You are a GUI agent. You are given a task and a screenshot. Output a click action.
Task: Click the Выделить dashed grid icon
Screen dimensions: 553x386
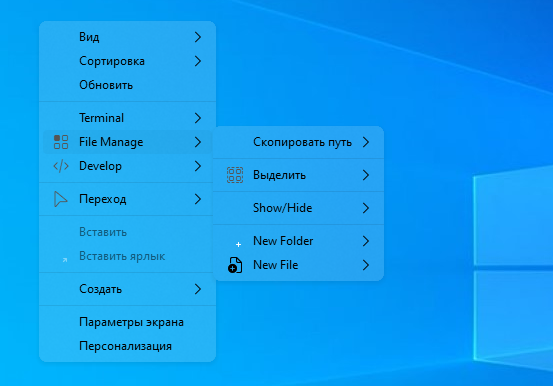(x=235, y=175)
